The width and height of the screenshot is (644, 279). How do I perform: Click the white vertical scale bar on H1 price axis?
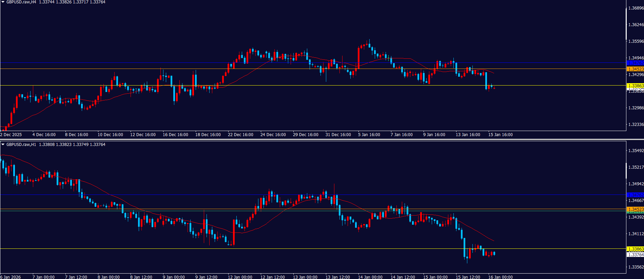[x=626, y=171]
